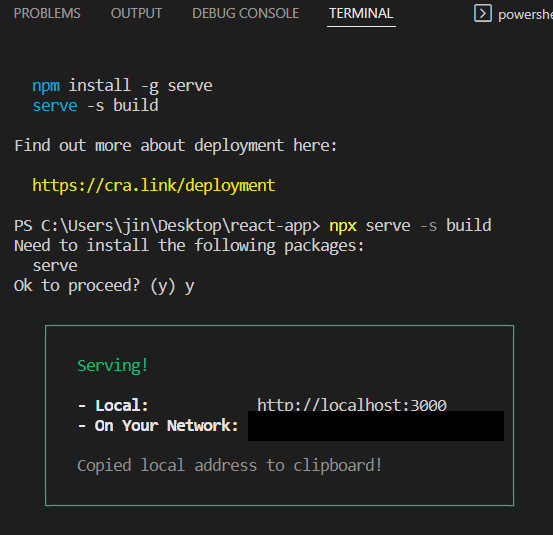The height and width of the screenshot is (535, 553).
Task: Open the https://cra.link/deployment link
Action: click(153, 186)
